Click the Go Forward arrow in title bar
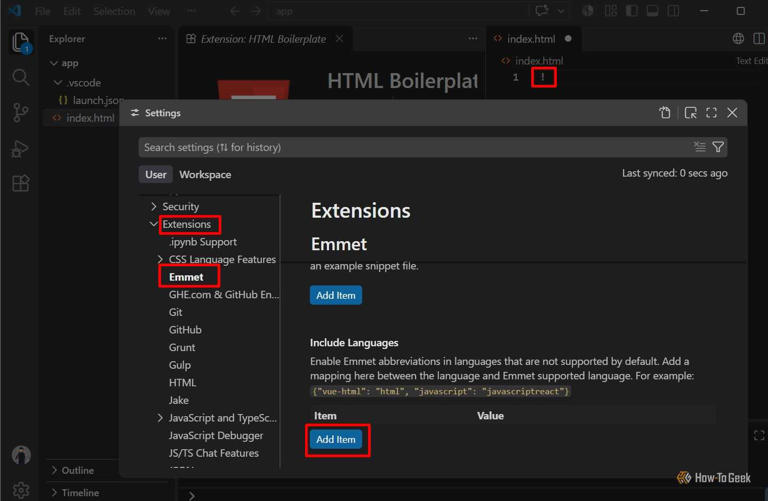The height and width of the screenshot is (501, 768). 256,11
